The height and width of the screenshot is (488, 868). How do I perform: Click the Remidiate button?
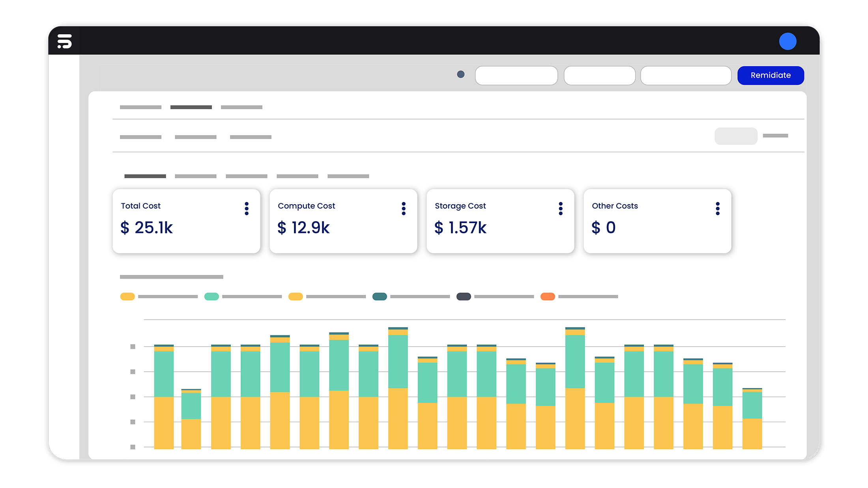771,75
